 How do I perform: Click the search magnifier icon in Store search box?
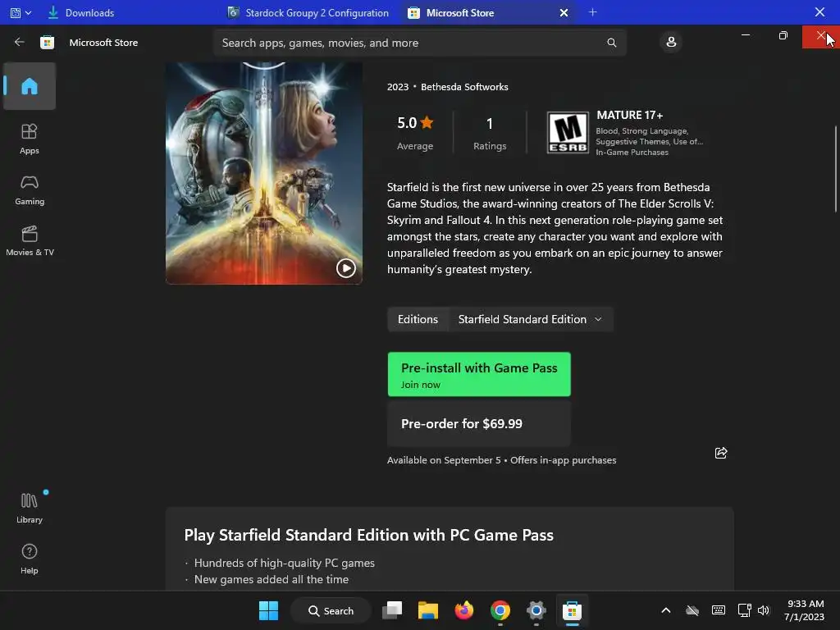pyautogui.click(x=611, y=43)
